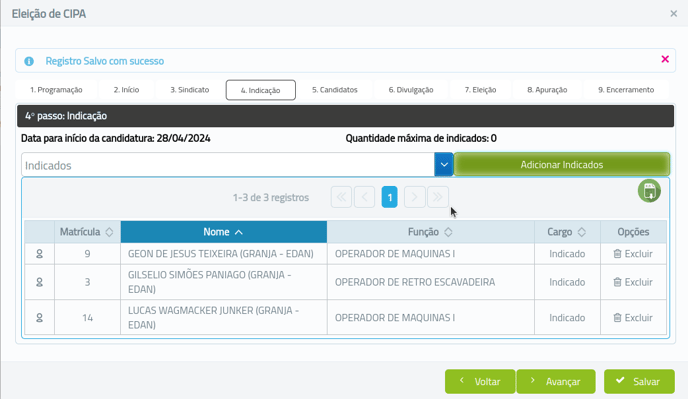Go to the first page of records
The image size is (688, 399).
pyautogui.click(x=341, y=197)
